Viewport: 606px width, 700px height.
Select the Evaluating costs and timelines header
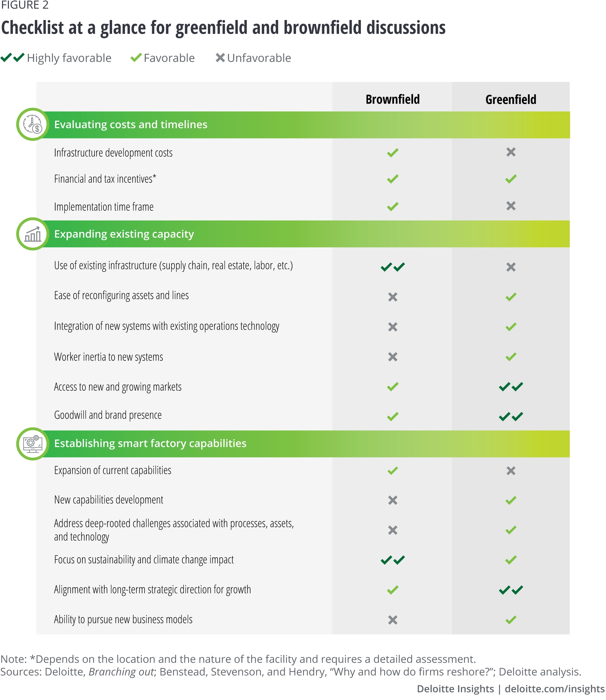(x=131, y=125)
